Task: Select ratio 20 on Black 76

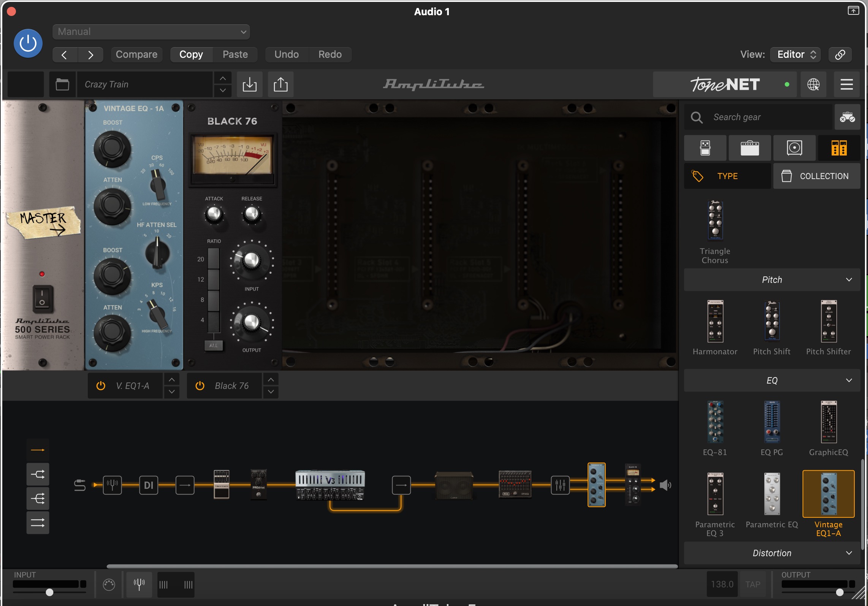Action: pos(214,259)
